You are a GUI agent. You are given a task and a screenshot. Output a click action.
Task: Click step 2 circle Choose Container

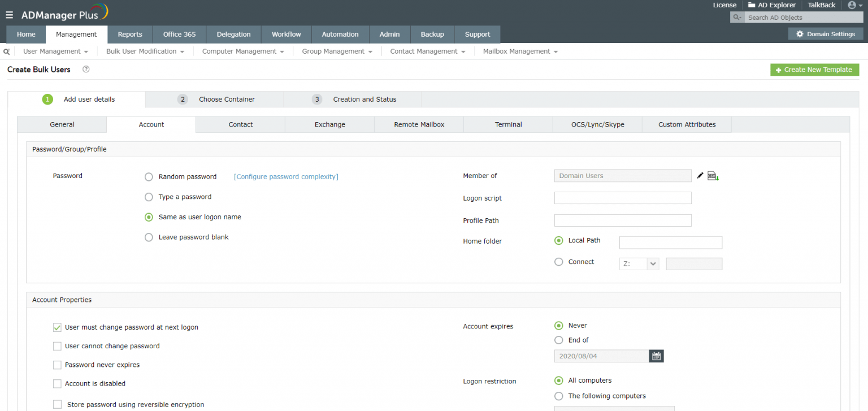pos(183,99)
